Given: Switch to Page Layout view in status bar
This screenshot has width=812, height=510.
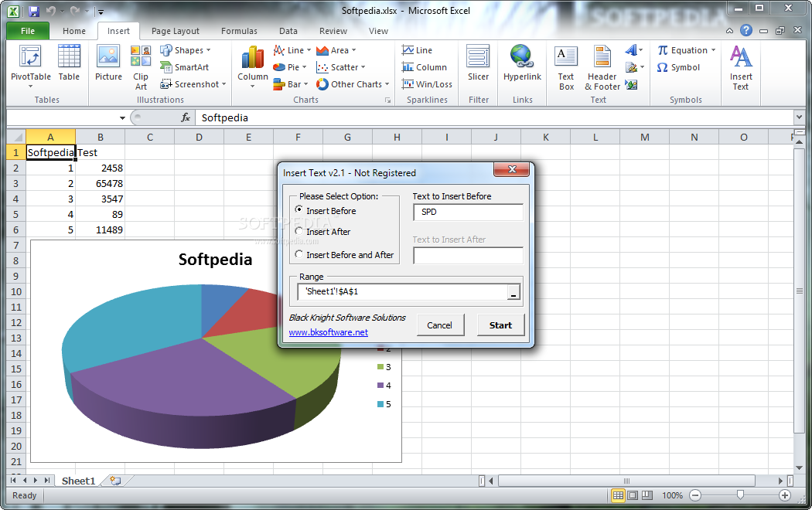Looking at the screenshot, I should point(633,495).
